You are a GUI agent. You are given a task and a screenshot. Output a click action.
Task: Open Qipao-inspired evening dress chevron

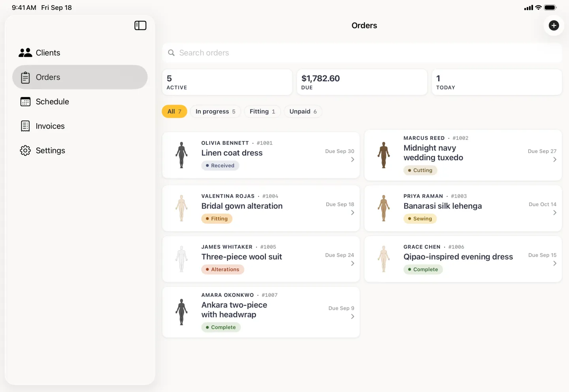[555, 263]
